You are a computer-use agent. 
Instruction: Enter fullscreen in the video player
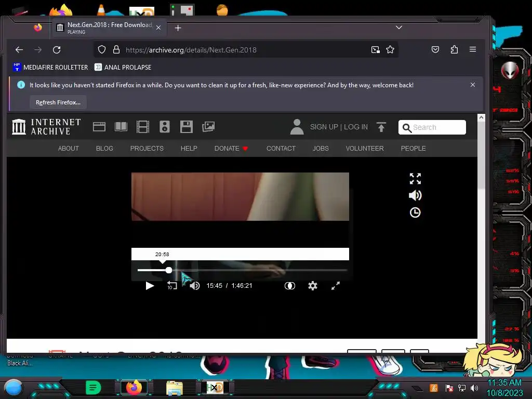point(336,286)
